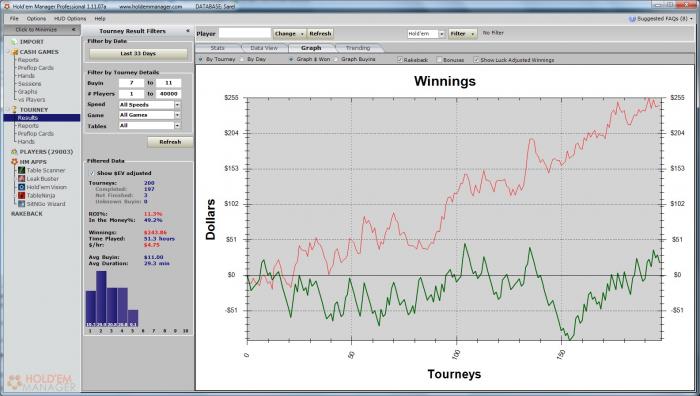
Task: Click Refresh next to Change button
Action: (x=320, y=33)
